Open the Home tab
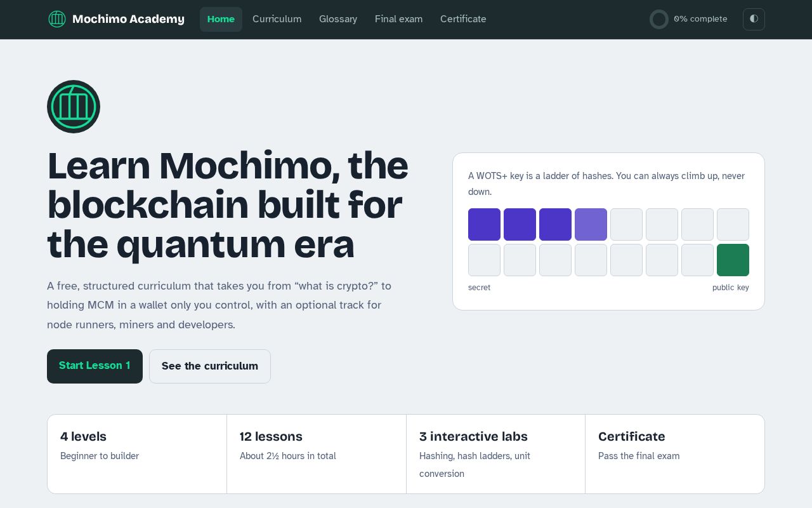Image resolution: width=812 pixels, height=508 pixels. 221,19
